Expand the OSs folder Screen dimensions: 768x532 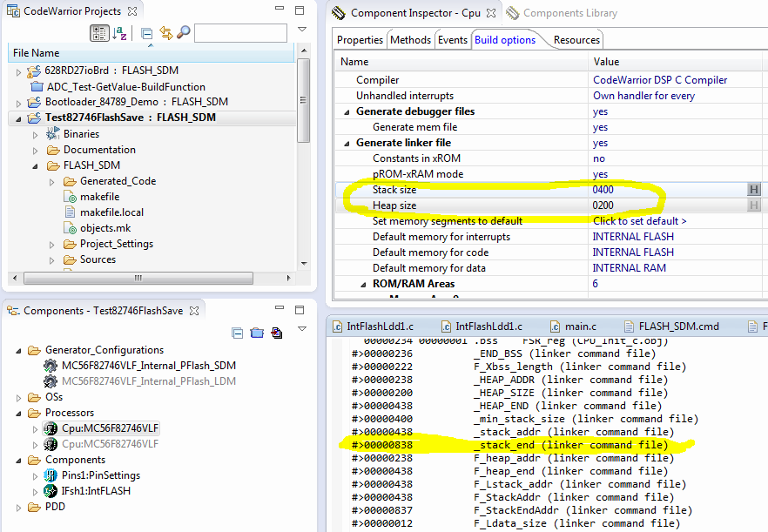point(18,398)
